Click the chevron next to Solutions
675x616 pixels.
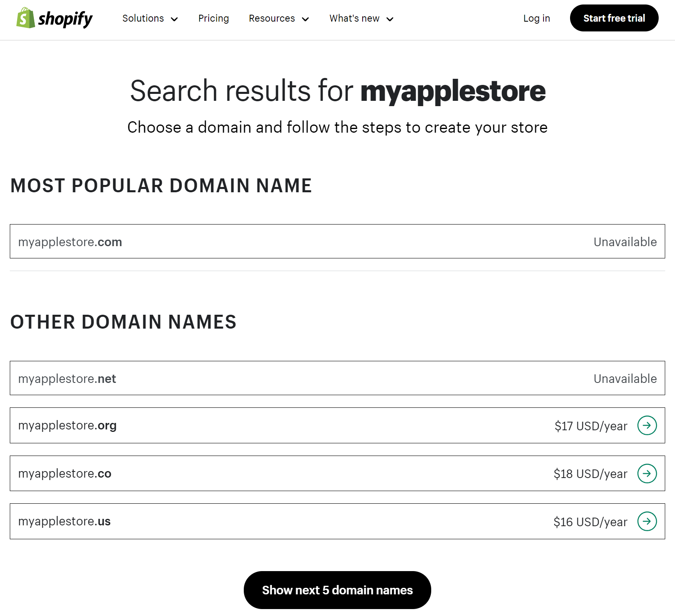(x=175, y=19)
